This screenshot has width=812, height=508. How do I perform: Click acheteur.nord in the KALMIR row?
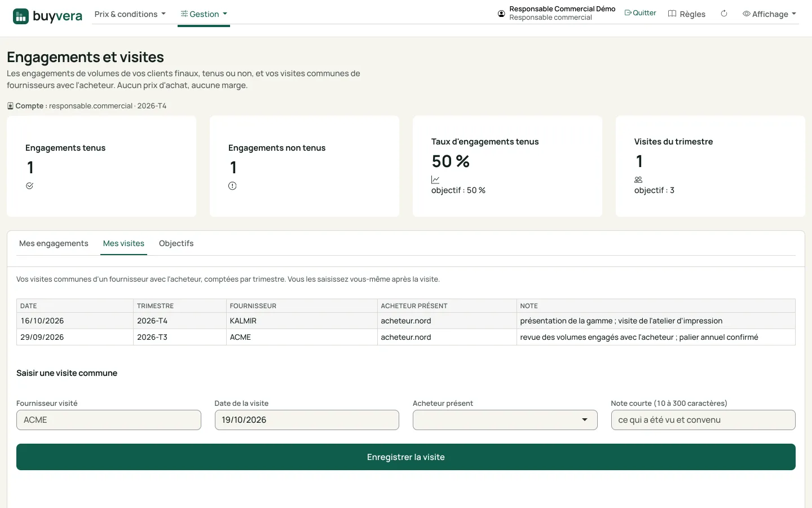447,321
